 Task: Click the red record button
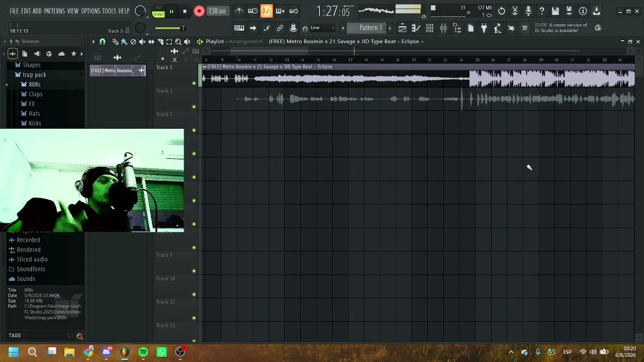pyautogui.click(x=199, y=11)
